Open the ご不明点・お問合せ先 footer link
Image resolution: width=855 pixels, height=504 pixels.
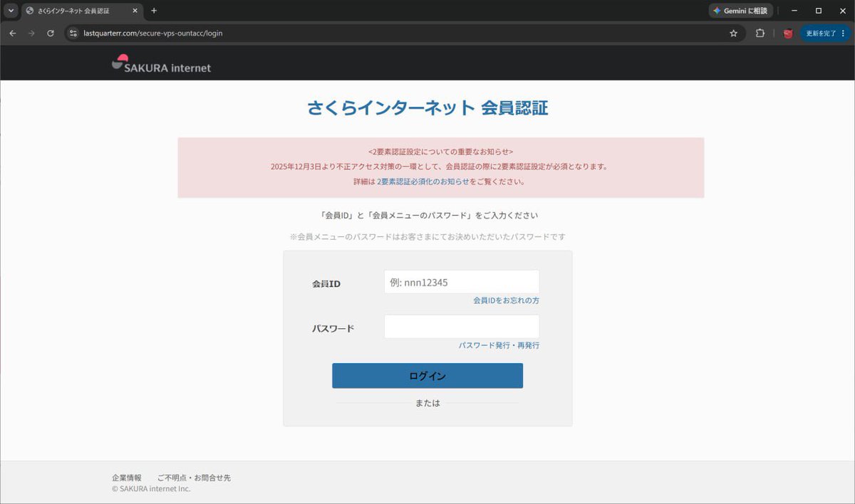click(x=194, y=478)
